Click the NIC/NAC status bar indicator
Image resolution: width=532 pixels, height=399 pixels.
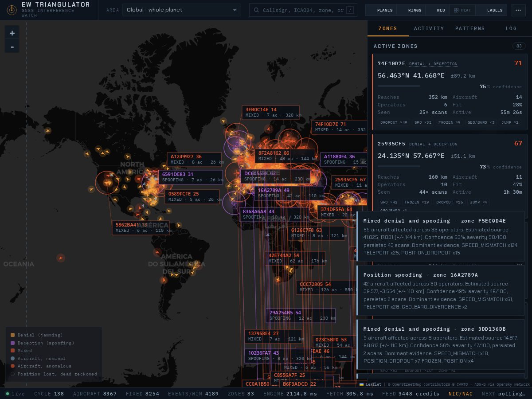pyautogui.click(x=461, y=394)
